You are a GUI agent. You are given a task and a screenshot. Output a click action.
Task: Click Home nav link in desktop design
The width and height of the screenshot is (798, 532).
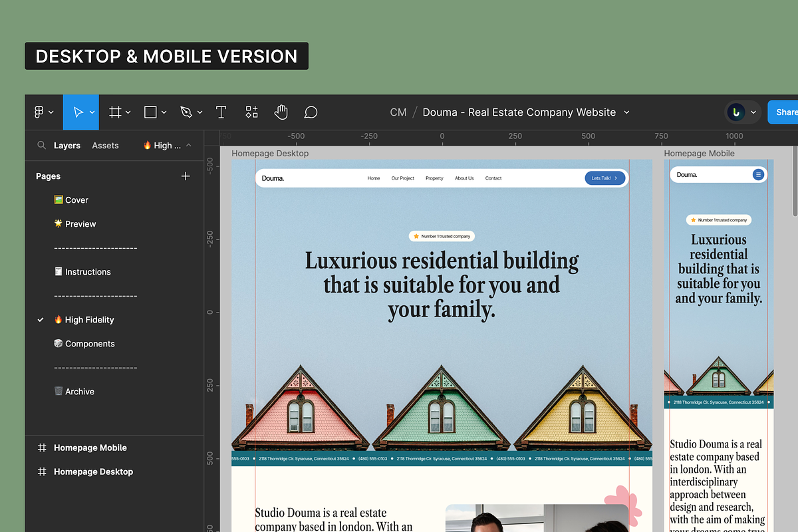pyautogui.click(x=374, y=178)
